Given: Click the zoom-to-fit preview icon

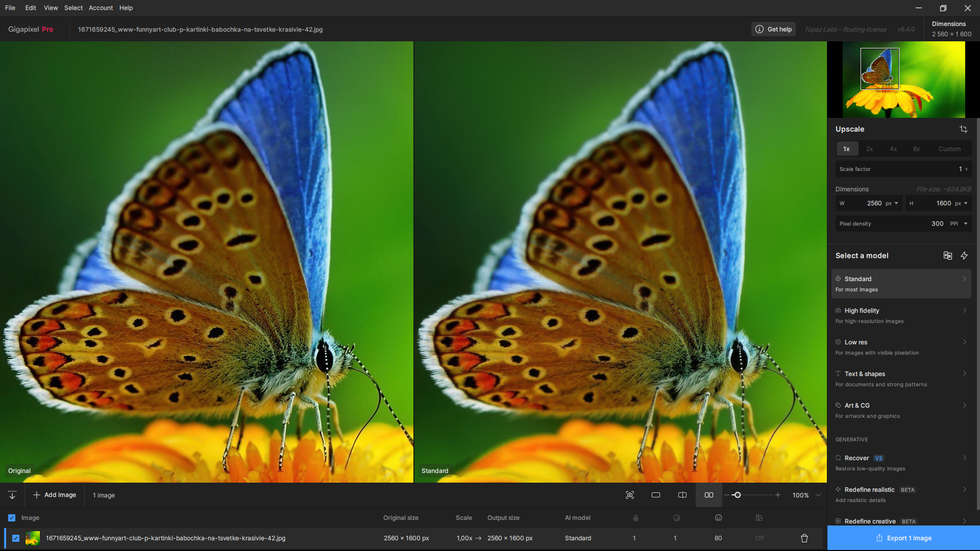Looking at the screenshot, I should [630, 495].
